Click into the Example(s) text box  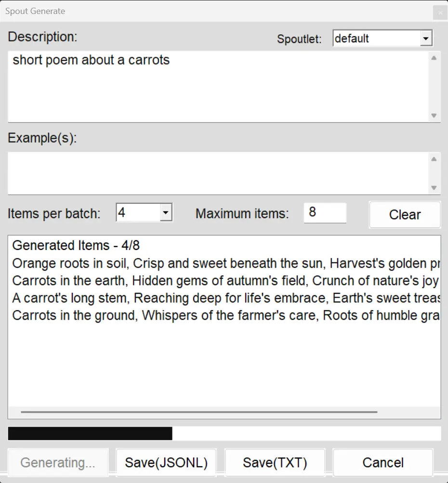click(218, 173)
